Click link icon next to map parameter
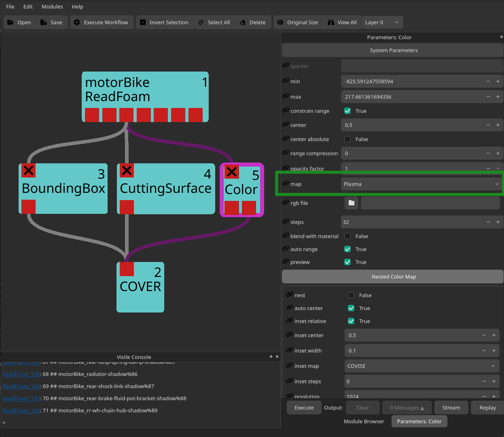Screen dimensions: 504x437 pyautogui.click(x=286, y=184)
